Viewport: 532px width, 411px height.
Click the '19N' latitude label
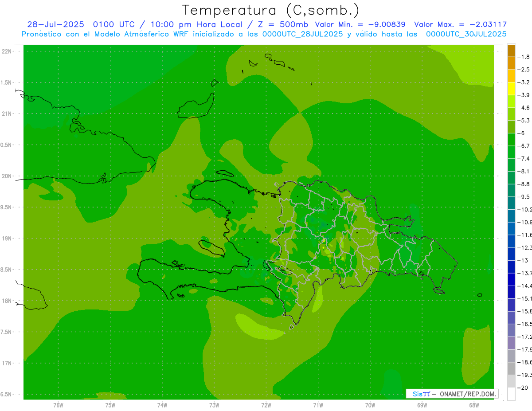pyautogui.click(x=7, y=239)
